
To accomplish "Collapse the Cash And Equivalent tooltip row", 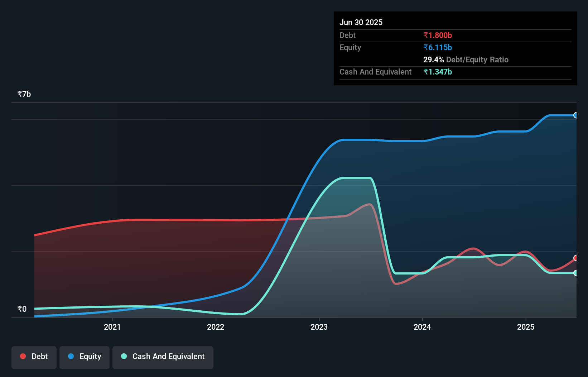I will coord(375,72).
